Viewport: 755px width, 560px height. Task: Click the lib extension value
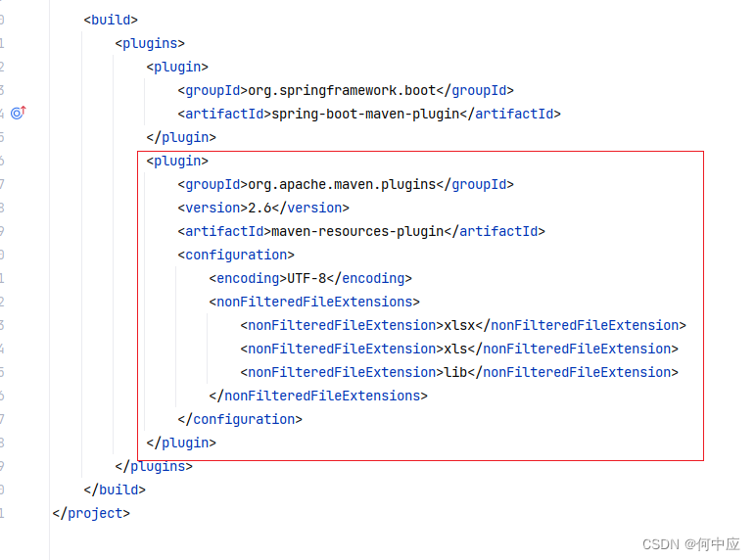click(x=455, y=372)
